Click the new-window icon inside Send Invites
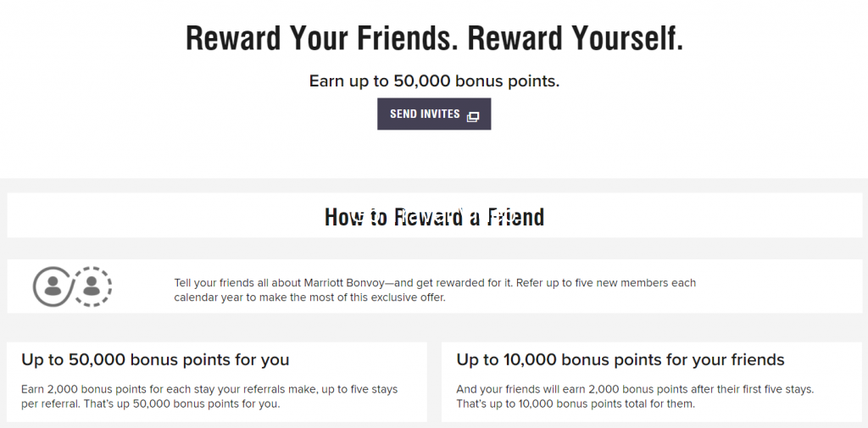 click(x=473, y=116)
